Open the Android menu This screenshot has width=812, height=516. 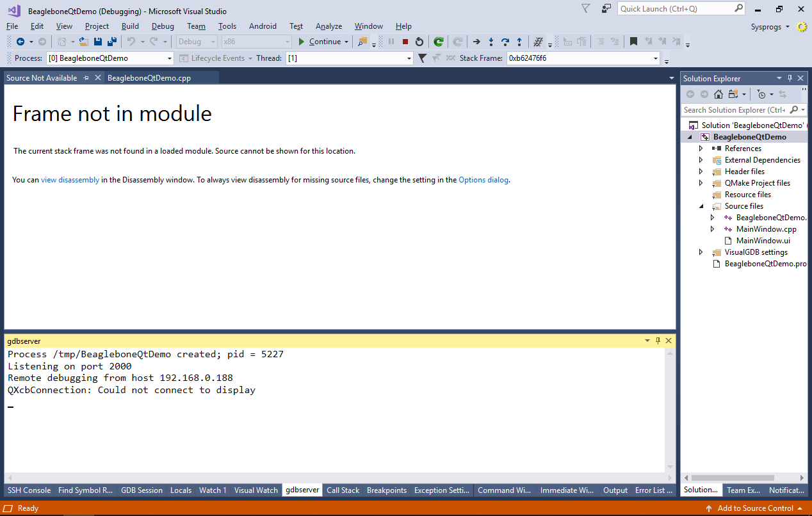[x=263, y=26]
